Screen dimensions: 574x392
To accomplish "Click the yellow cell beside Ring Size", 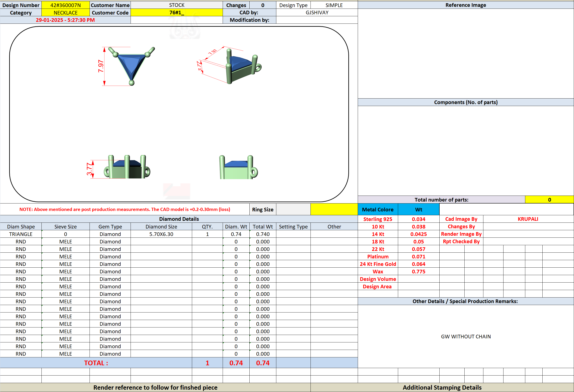I will point(334,209).
